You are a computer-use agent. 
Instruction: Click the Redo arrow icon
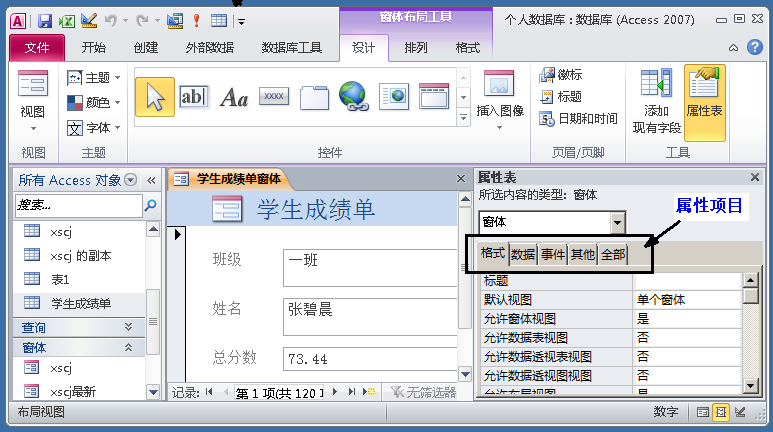click(142, 21)
